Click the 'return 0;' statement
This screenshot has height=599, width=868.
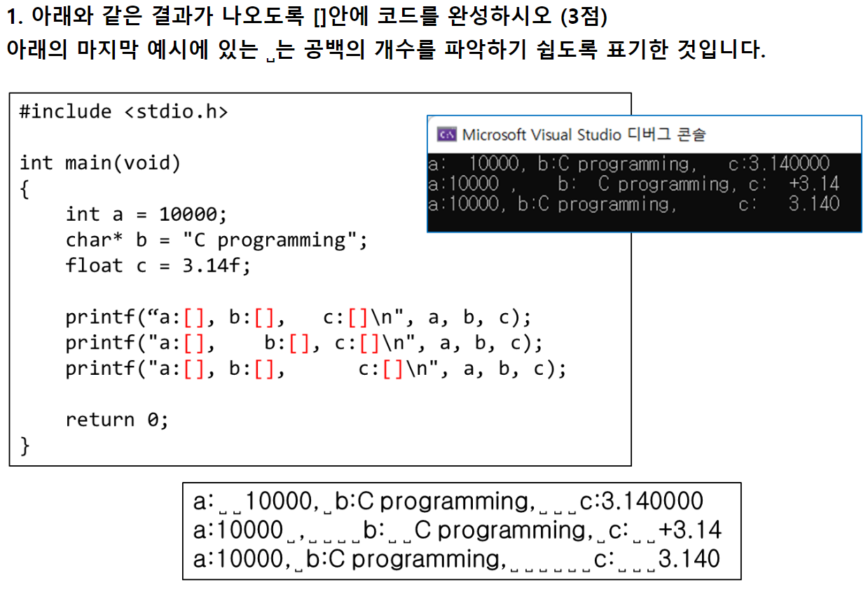pyautogui.click(x=118, y=420)
